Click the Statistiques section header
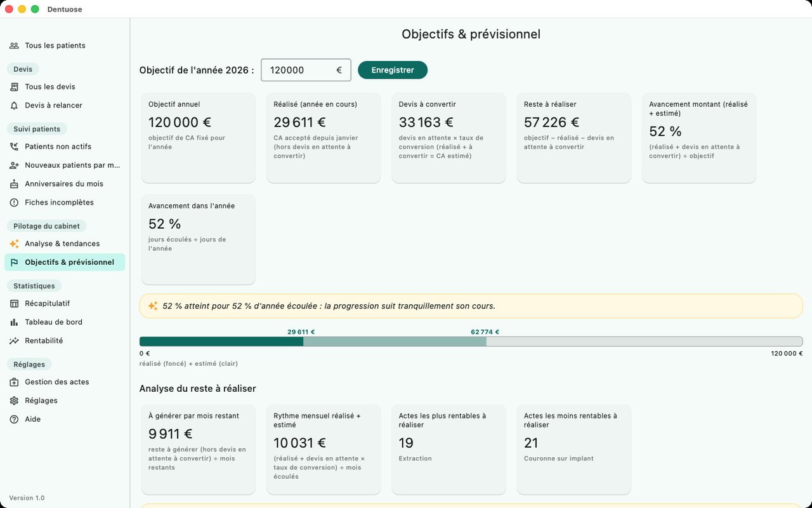This screenshot has width=812, height=508. (34, 286)
